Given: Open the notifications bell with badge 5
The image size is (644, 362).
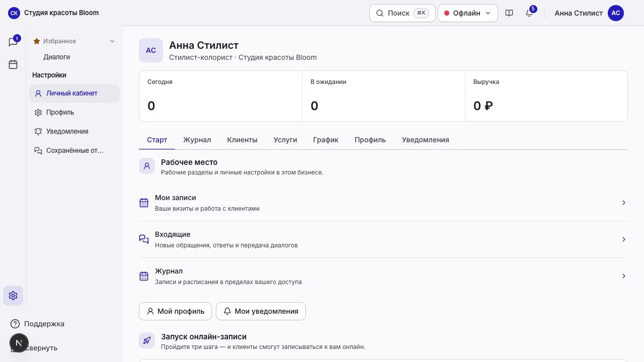Looking at the screenshot, I should tap(529, 13).
